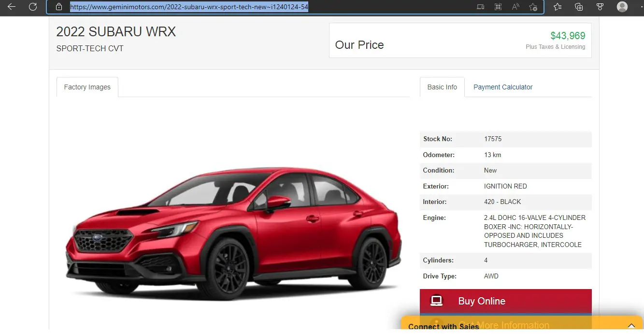Click the Condition value New

pyautogui.click(x=490, y=170)
